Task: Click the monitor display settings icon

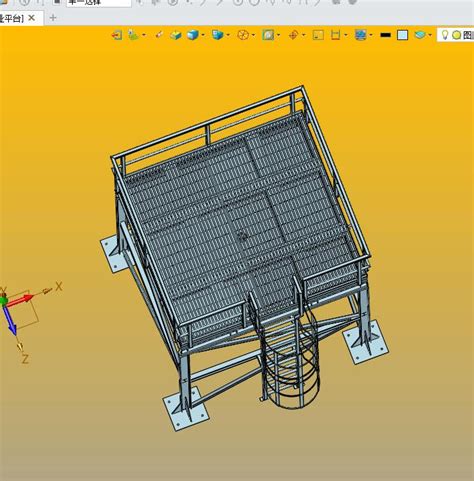Action: click(361, 35)
